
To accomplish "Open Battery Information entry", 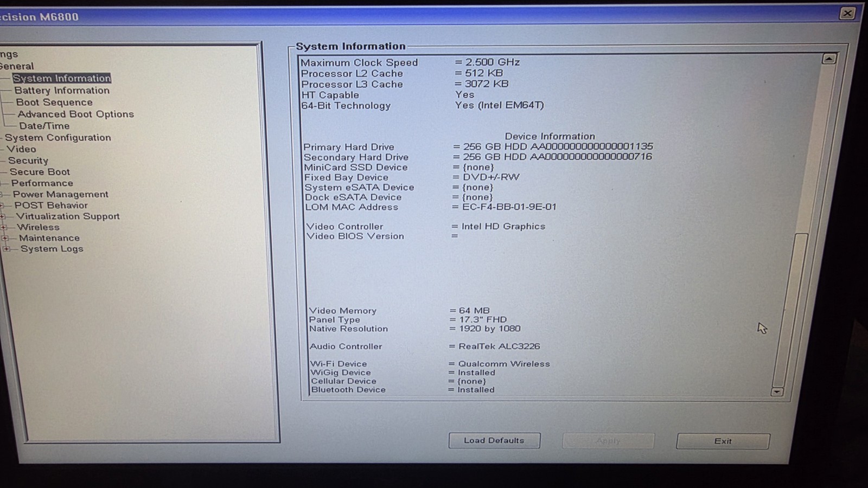I will (62, 91).
